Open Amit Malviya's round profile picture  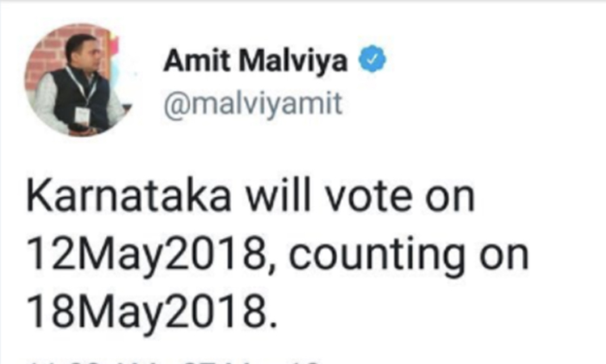(x=78, y=83)
